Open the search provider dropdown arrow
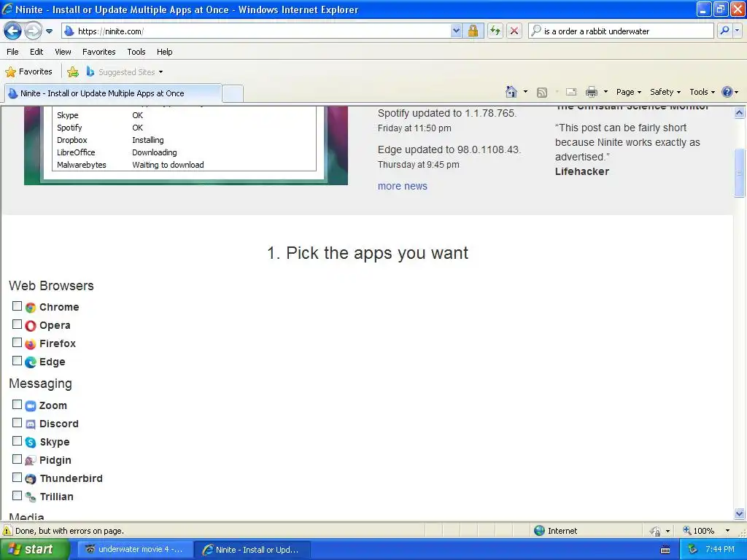 coord(737,31)
